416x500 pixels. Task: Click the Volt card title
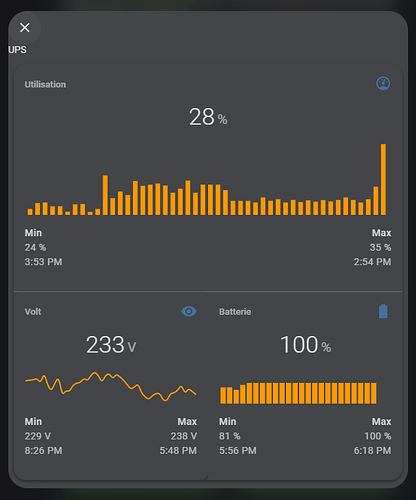tap(33, 312)
